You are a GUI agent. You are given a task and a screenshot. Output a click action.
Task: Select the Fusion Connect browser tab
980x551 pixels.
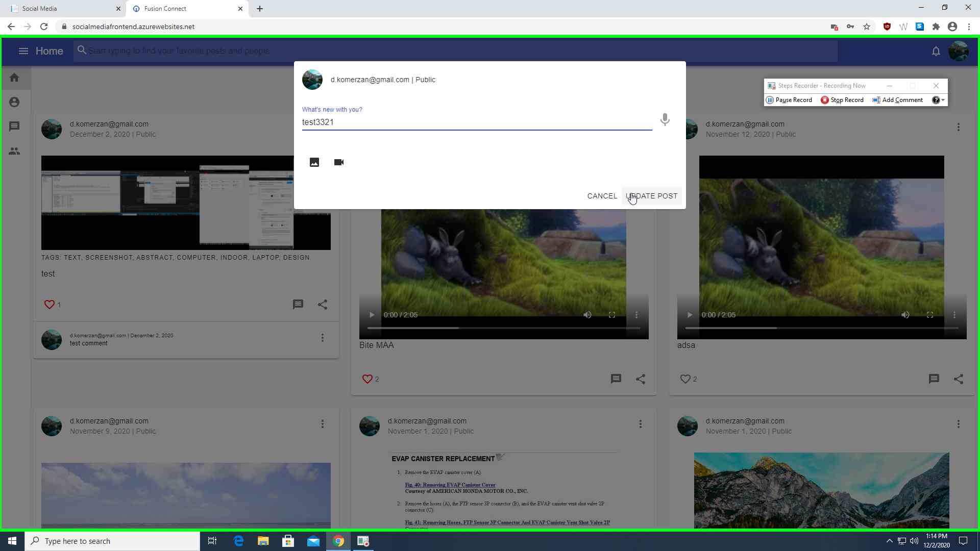(187, 9)
